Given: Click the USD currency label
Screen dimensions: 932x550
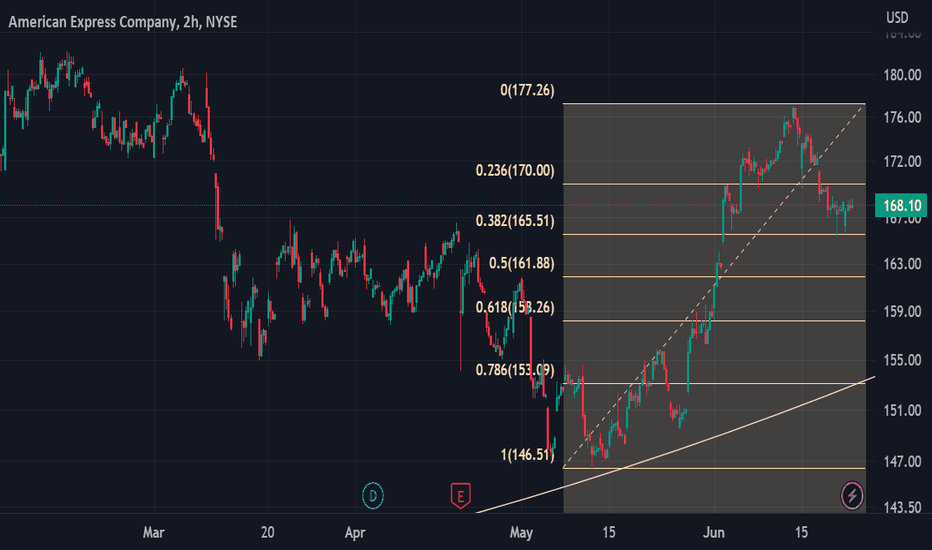Looking at the screenshot, I should pyautogui.click(x=897, y=18).
